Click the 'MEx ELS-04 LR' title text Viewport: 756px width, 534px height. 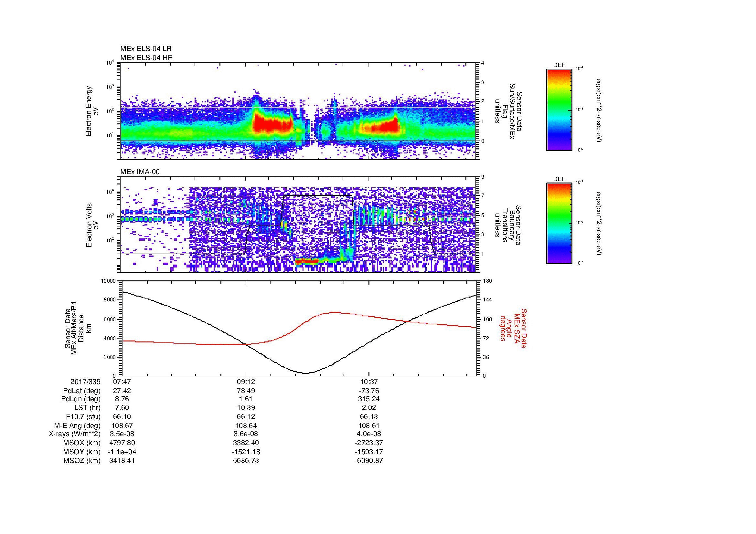[x=146, y=49]
